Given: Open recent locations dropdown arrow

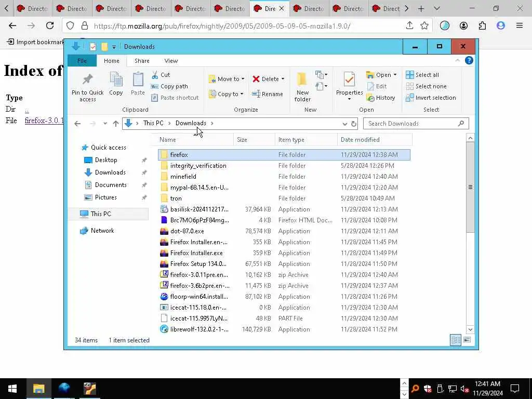Looking at the screenshot, I should [x=105, y=124].
